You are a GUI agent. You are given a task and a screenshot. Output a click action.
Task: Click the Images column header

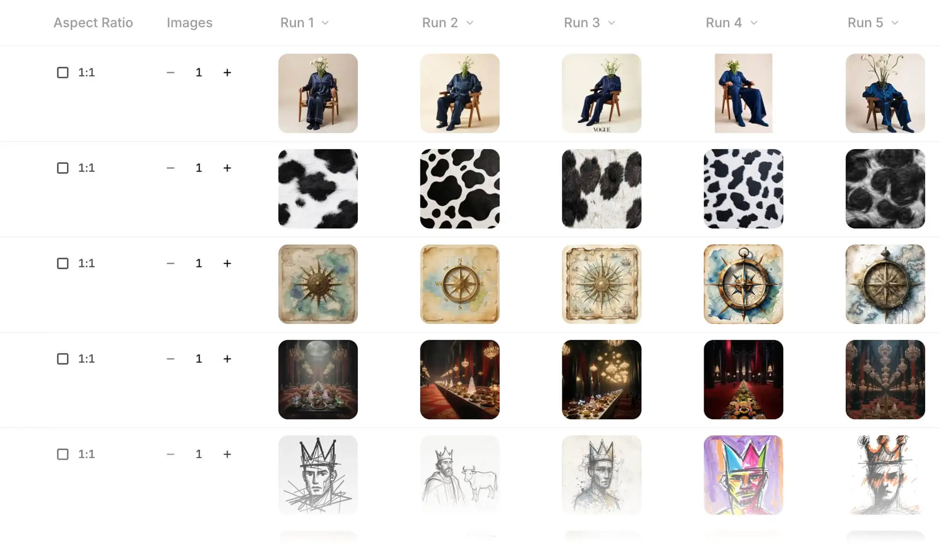(189, 23)
